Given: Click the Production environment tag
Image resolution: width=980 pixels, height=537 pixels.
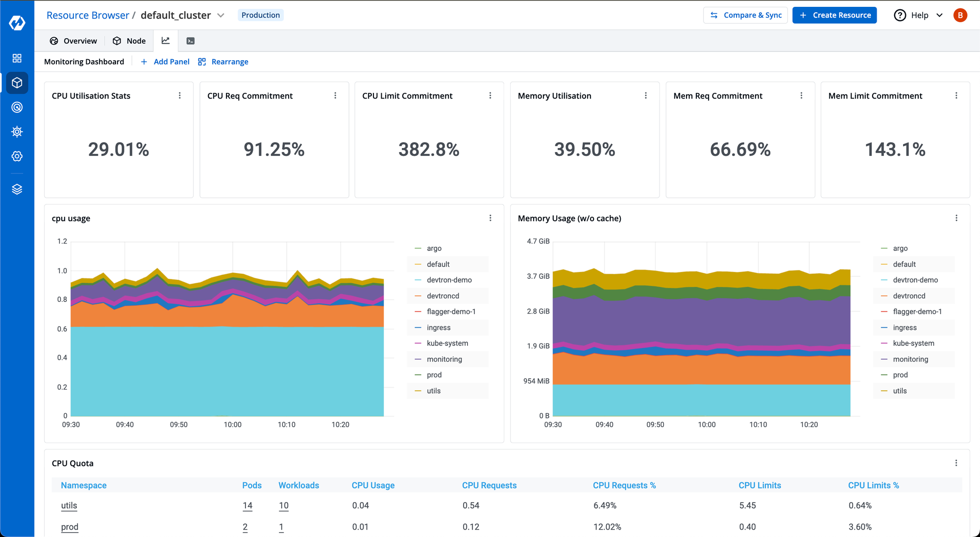Looking at the screenshot, I should (261, 15).
